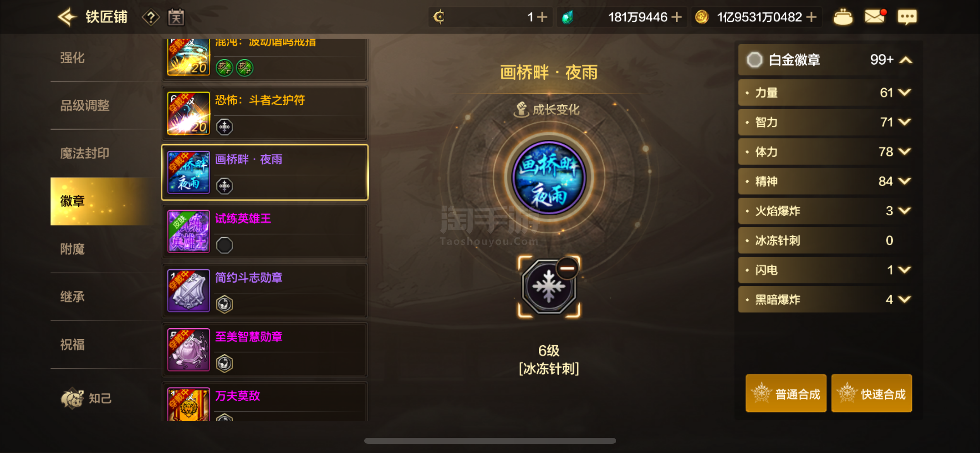Open the chat bubble icon
The width and height of the screenshot is (980, 453).
907,17
